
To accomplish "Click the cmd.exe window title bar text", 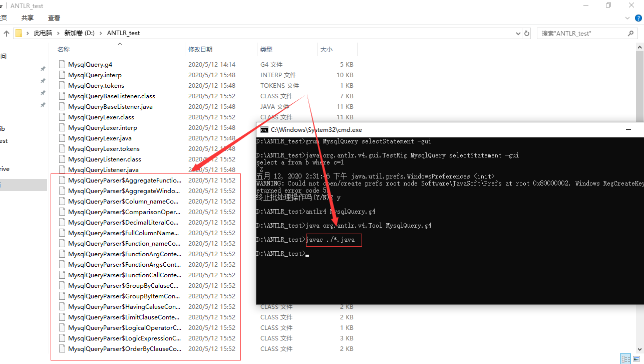I will (316, 130).
